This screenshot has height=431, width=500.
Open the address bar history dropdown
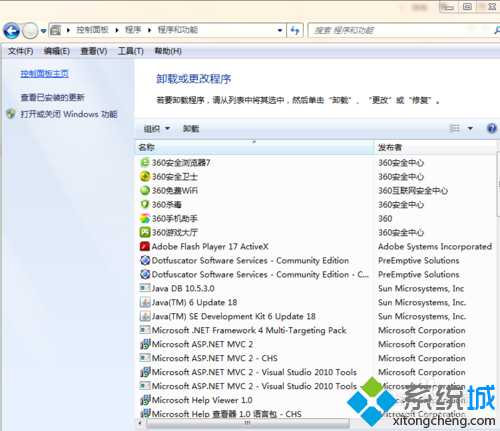[x=280, y=30]
